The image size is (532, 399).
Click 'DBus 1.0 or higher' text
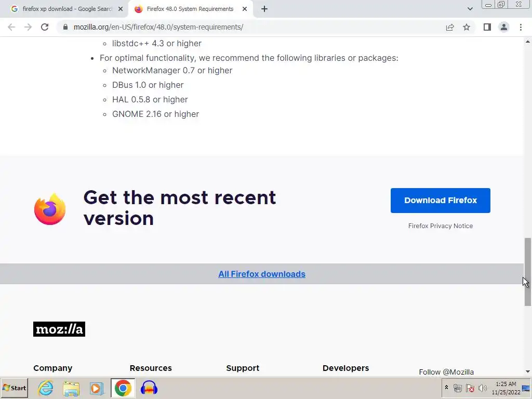pyautogui.click(x=148, y=85)
